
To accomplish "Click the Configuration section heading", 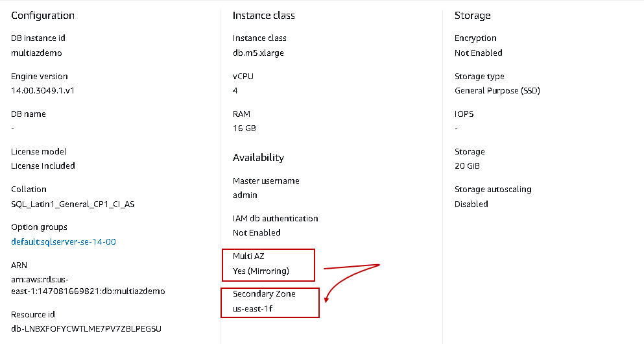I will tap(43, 15).
